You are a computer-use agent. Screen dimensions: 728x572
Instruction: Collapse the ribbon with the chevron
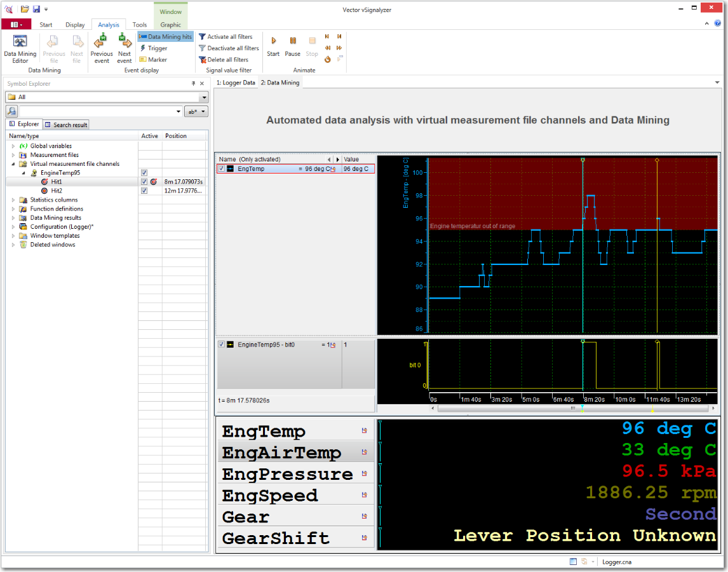point(706,24)
